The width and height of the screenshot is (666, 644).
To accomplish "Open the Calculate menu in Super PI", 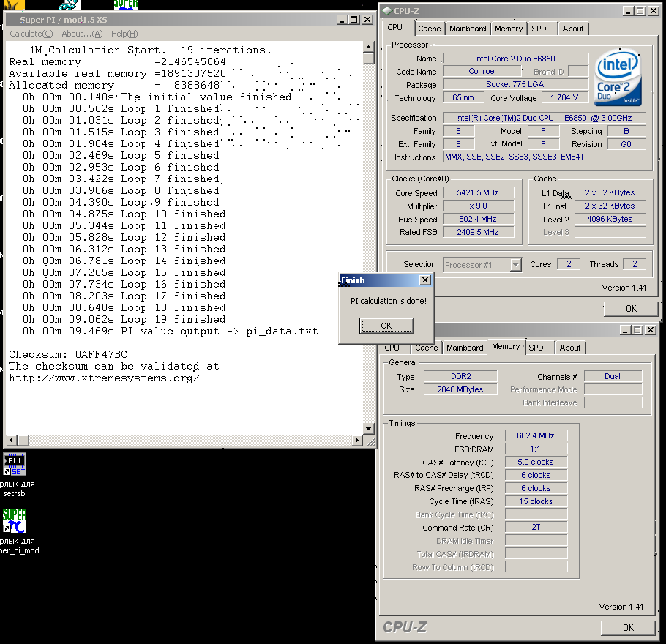I will (31, 34).
